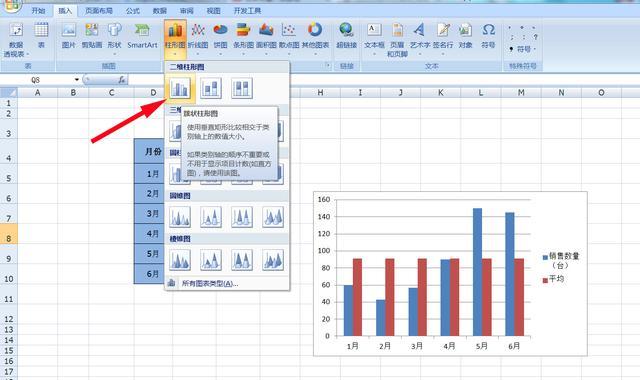Switch to the 视图 ribbon tab

pyautogui.click(x=213, y=10)
